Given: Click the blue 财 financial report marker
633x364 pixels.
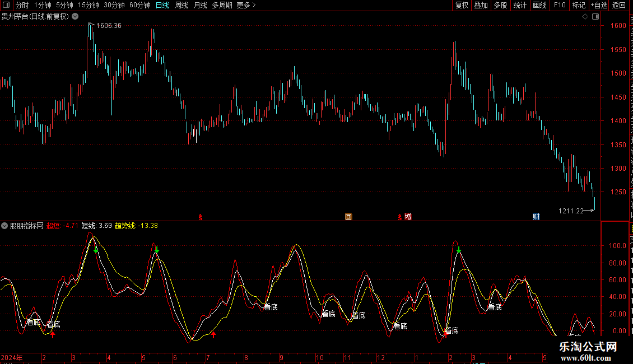Looking at the screenshot, I should 536,217.
